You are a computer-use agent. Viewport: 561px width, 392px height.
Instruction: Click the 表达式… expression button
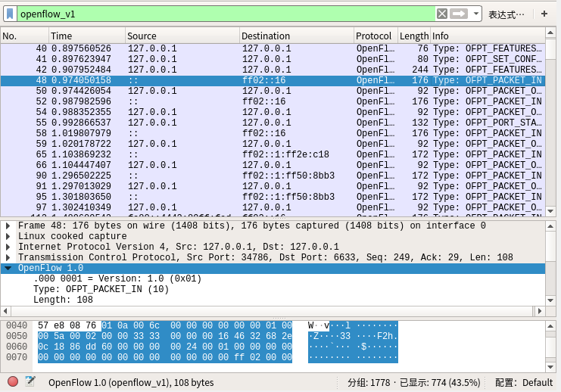(506, 14)
